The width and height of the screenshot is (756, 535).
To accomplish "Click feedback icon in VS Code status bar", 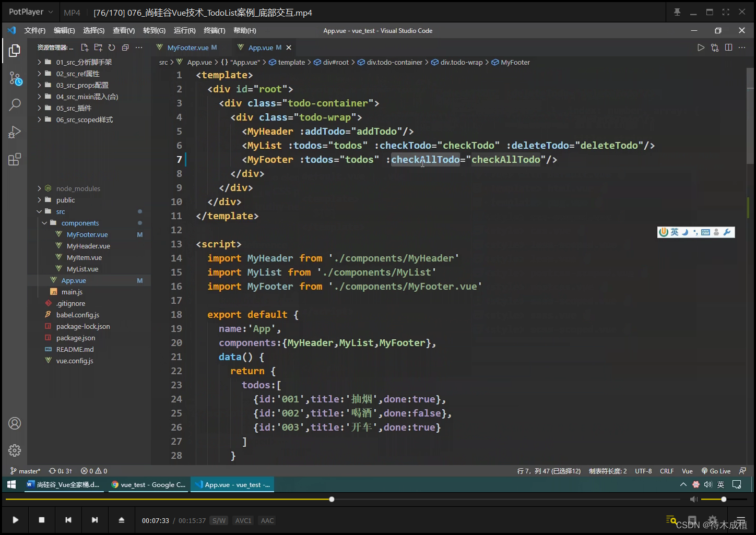I will point(742,471).
